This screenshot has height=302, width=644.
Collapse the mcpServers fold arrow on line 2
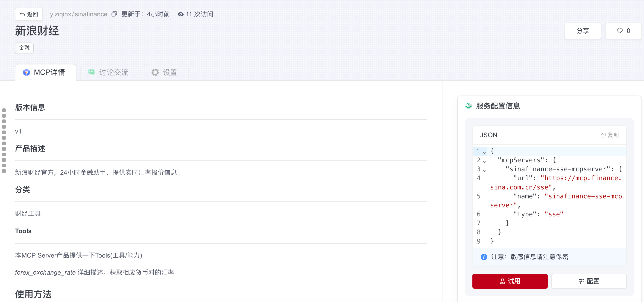tap(485, 161)
